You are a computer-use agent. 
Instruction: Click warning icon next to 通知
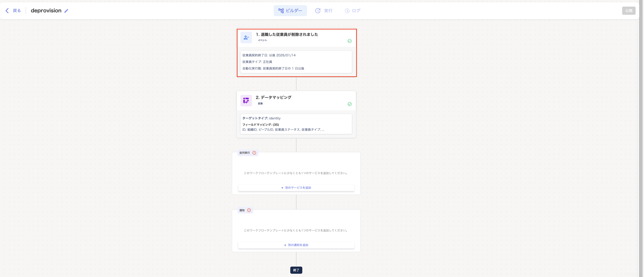249,210
